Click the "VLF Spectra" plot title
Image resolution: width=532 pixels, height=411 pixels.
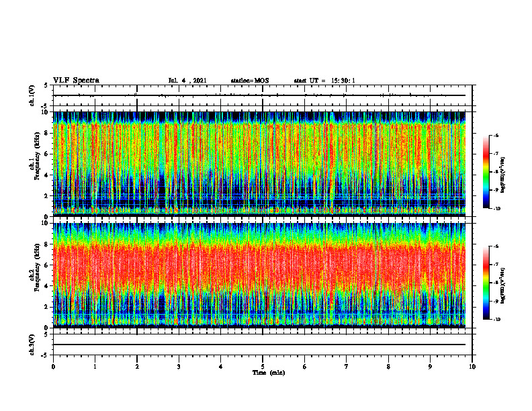77,81
